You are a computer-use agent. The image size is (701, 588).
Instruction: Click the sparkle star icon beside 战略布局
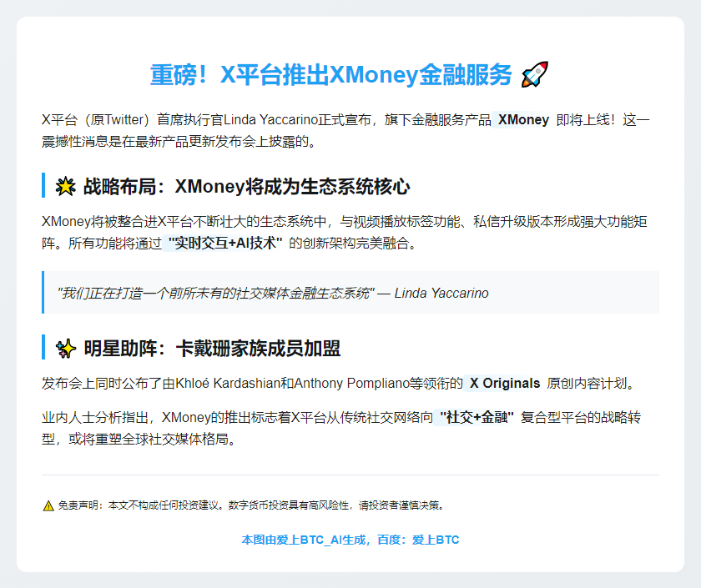point(66,186)
